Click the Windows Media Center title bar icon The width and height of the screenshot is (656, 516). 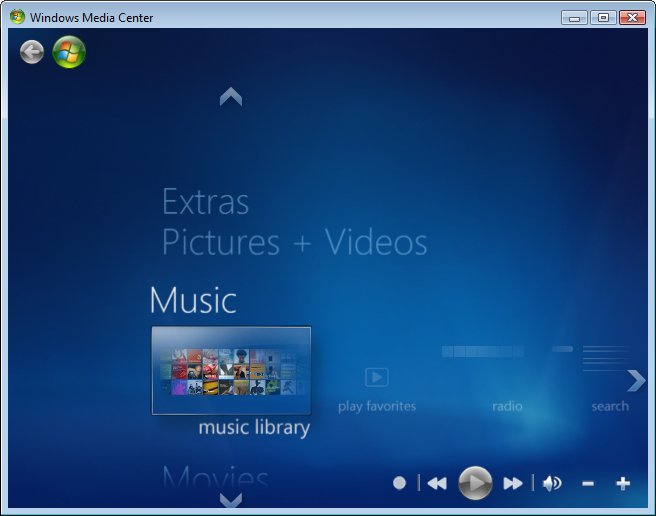coord(17,17)
